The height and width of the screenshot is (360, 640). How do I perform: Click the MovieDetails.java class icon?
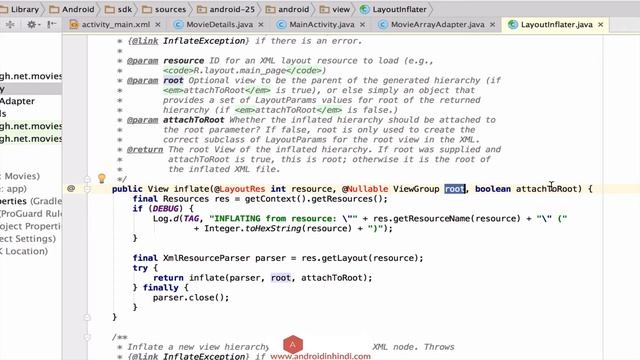coord(178,24)
